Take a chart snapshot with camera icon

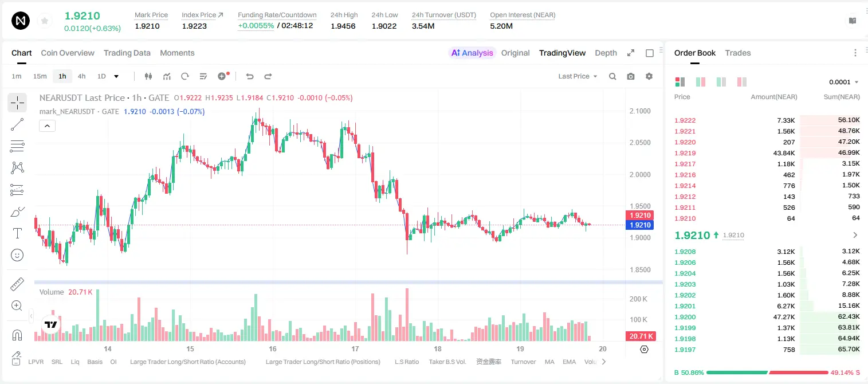[x=631, y=76]
